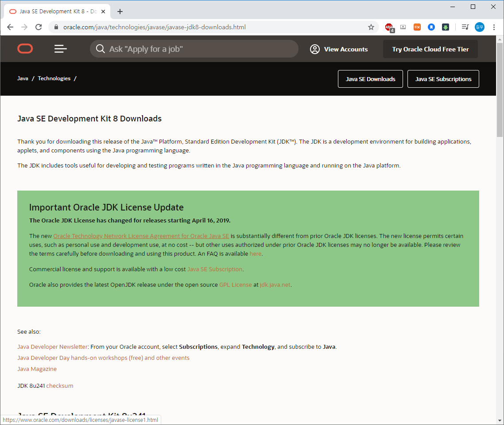Open Chrome's three-dot menu

494,27
